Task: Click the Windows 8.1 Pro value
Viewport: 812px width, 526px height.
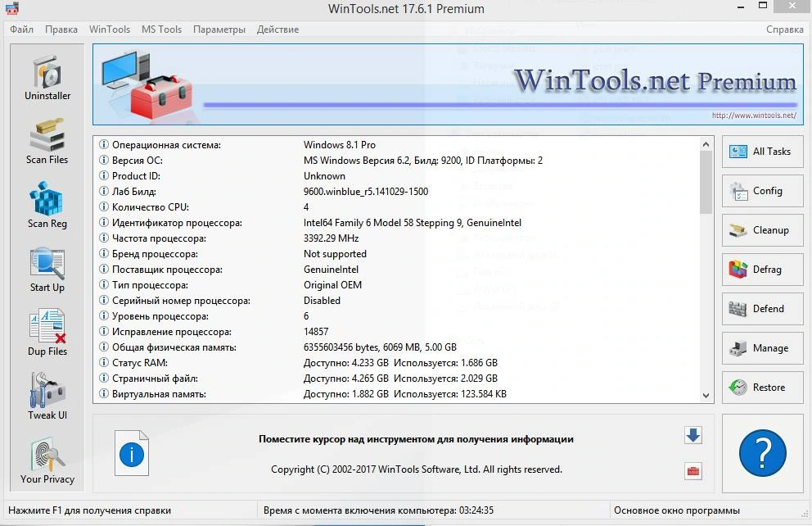Action: 340,145
